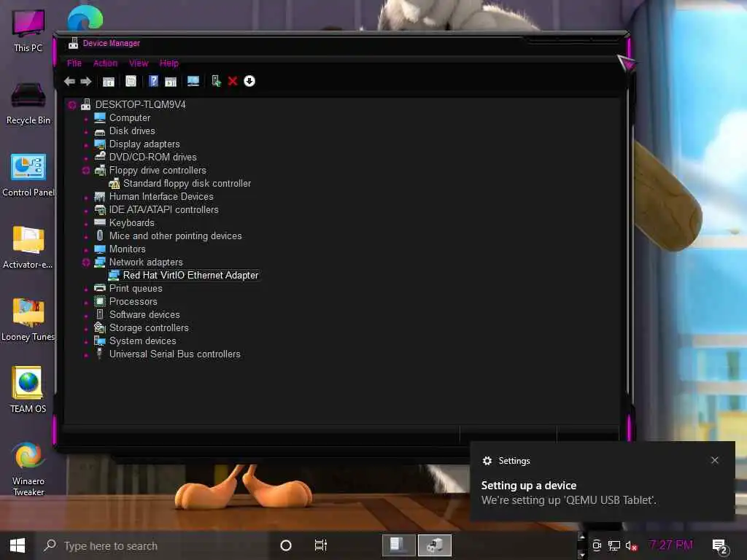Collapse the Floppy drive controllers category

point(86,171)
